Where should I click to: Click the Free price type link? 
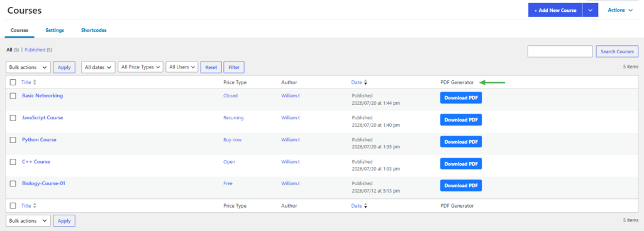coord(228,183)
